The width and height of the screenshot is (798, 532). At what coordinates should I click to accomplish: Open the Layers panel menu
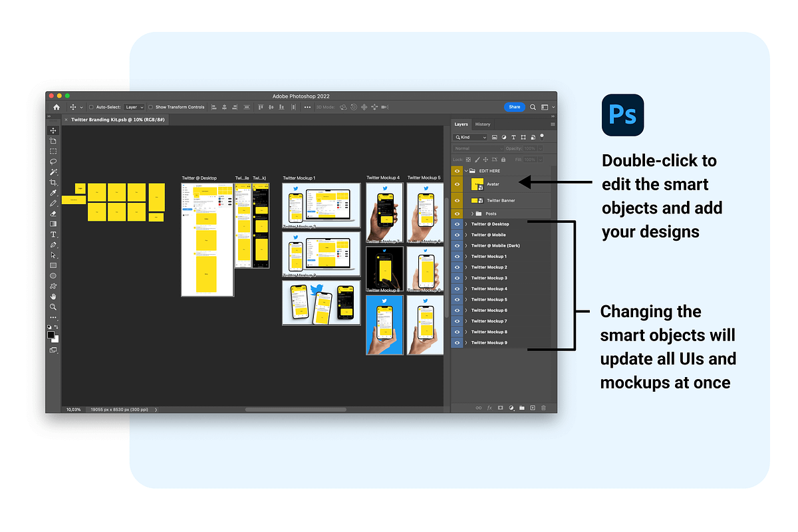click(553, 124)
